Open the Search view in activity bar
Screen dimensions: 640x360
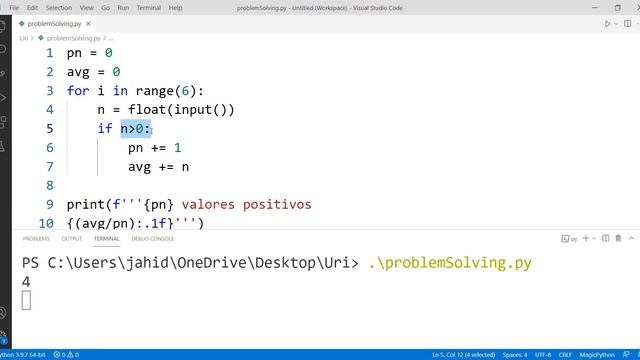point(3,49)
